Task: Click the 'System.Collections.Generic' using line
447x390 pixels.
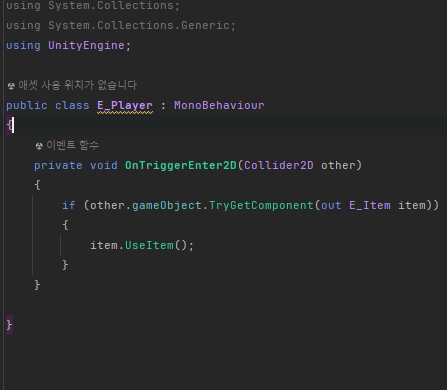Action: [x=121, y=26]
